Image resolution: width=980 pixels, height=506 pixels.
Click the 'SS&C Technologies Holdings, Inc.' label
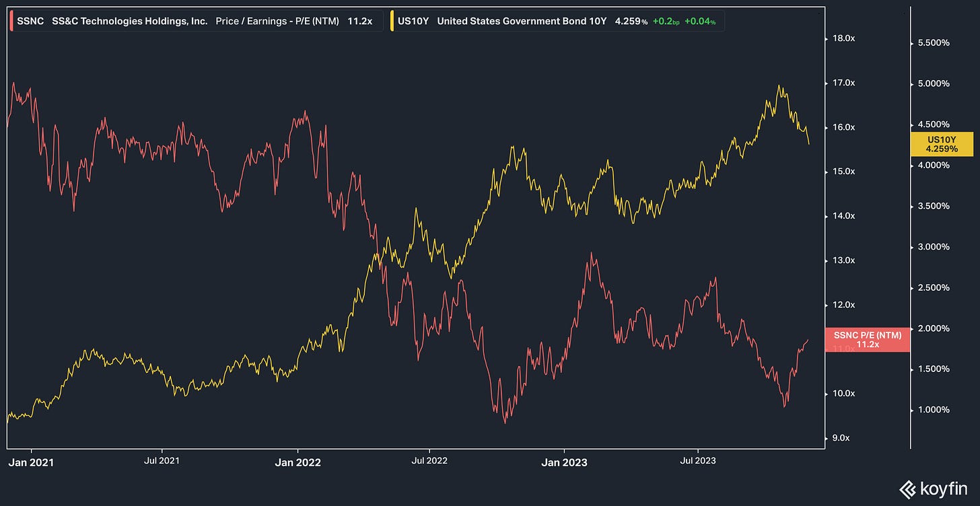tap(130, 21)
